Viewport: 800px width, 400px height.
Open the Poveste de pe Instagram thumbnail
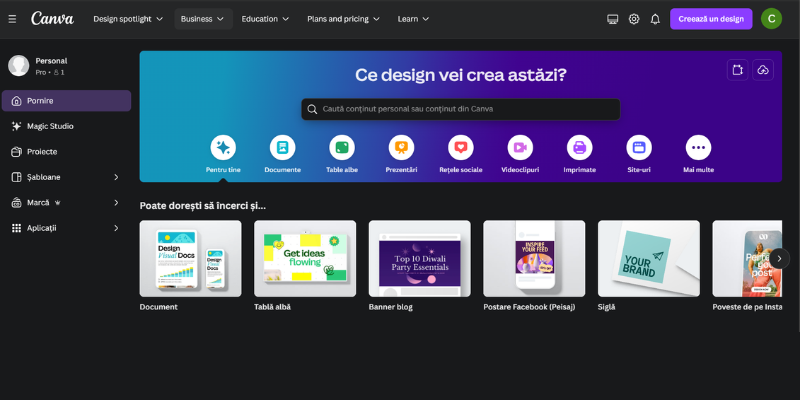click(747, 259)
